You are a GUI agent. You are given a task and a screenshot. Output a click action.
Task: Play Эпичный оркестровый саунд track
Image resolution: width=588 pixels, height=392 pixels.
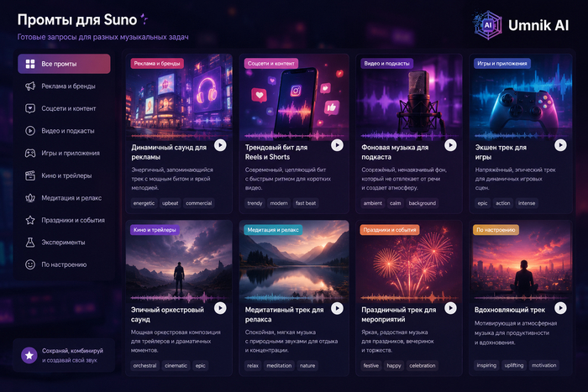click(x=220, y=308)
